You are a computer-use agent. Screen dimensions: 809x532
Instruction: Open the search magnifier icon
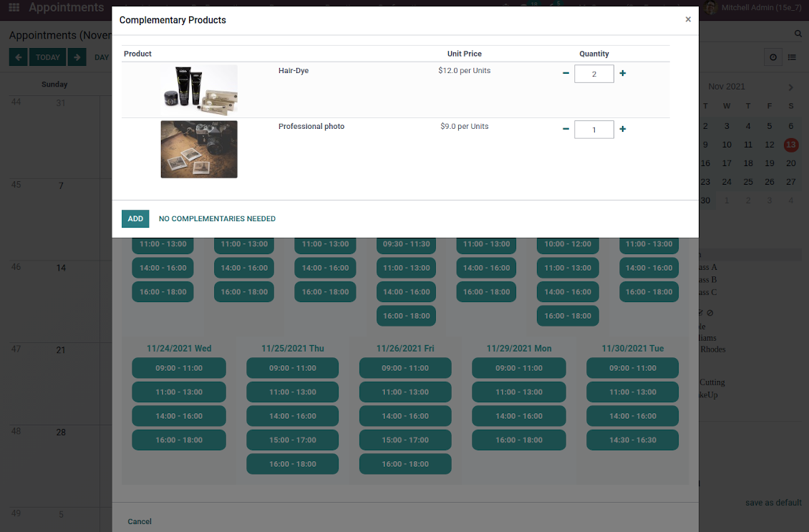tap(798, 34)
